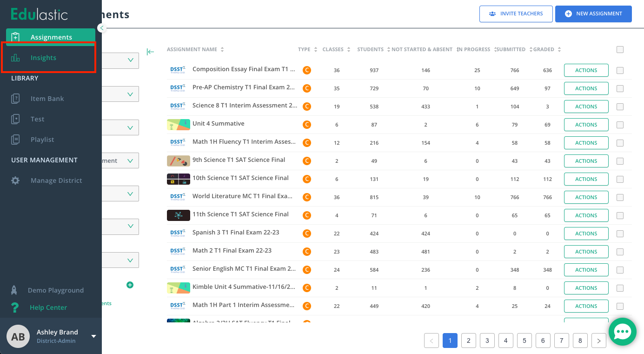
Task: Click the Item Bank icon
Action: 15,99
